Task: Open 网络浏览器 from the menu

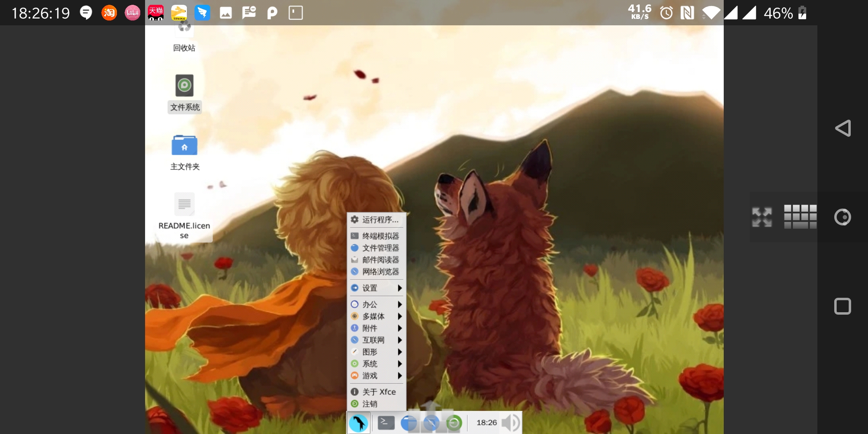Action: 377,272
